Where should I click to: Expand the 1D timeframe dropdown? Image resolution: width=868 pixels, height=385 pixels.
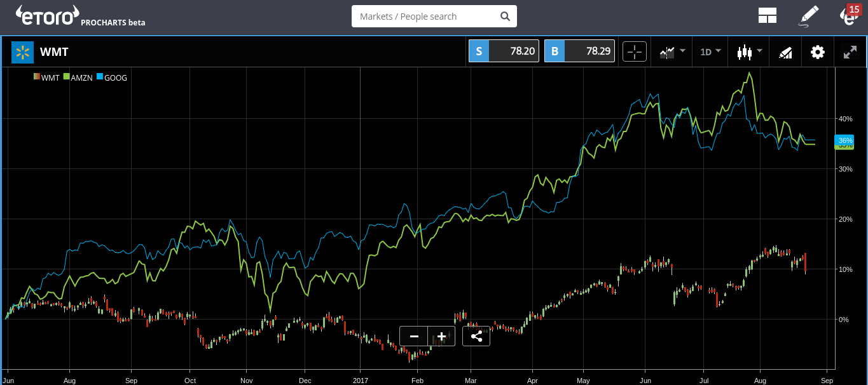coord(710,51)
